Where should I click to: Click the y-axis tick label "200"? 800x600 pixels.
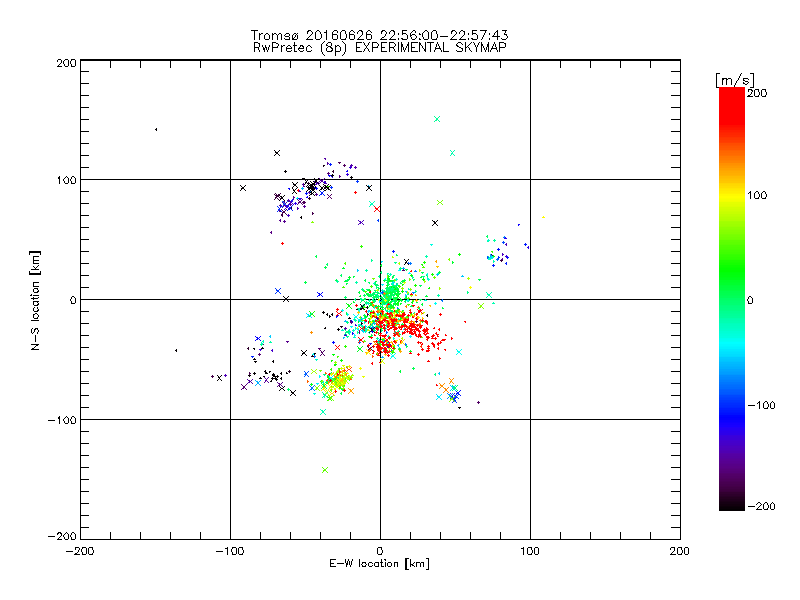coord(66,63)
